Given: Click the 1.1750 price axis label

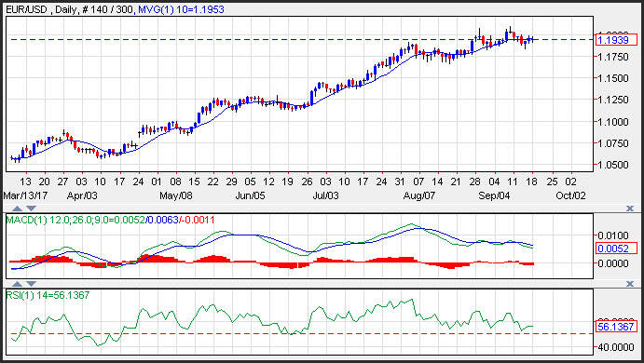Looking at the screenshot, I should click(x=613, y=57).
